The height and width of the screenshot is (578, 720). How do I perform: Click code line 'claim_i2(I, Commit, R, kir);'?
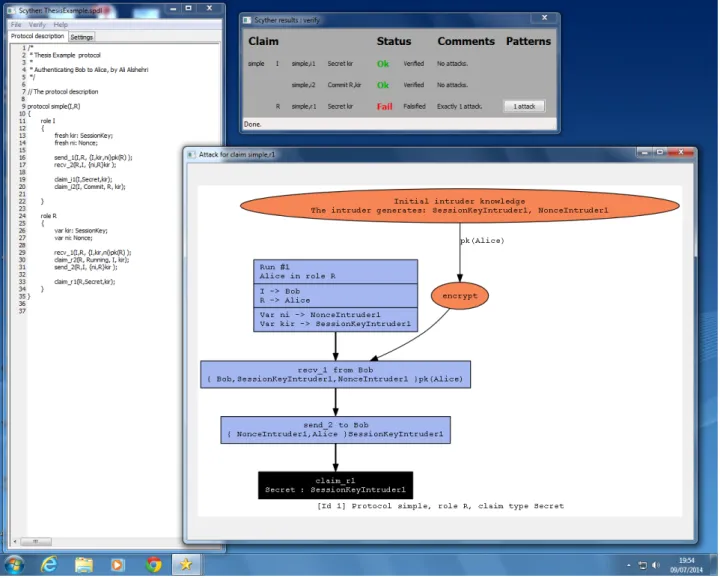pyautogui.click(x=90, y=187)
